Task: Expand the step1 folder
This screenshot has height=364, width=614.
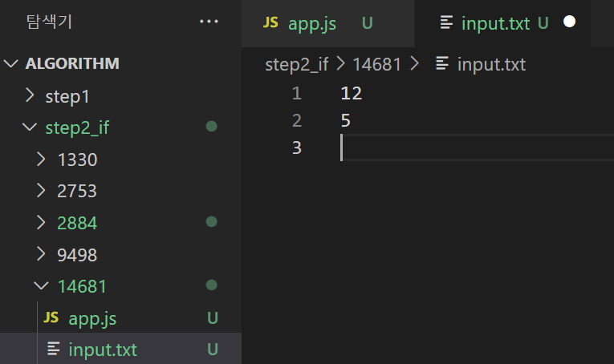Action: point(30,95)
